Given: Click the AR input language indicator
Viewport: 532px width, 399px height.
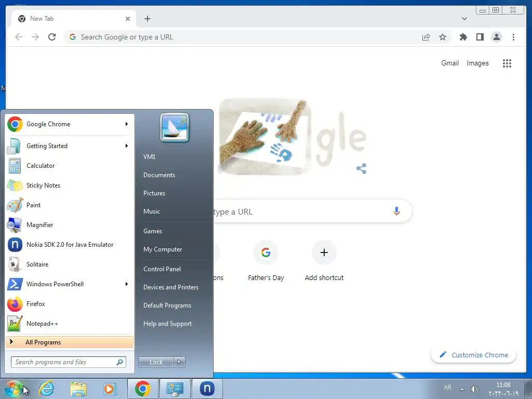Looking at the screenshot, I should pos(447,388).
